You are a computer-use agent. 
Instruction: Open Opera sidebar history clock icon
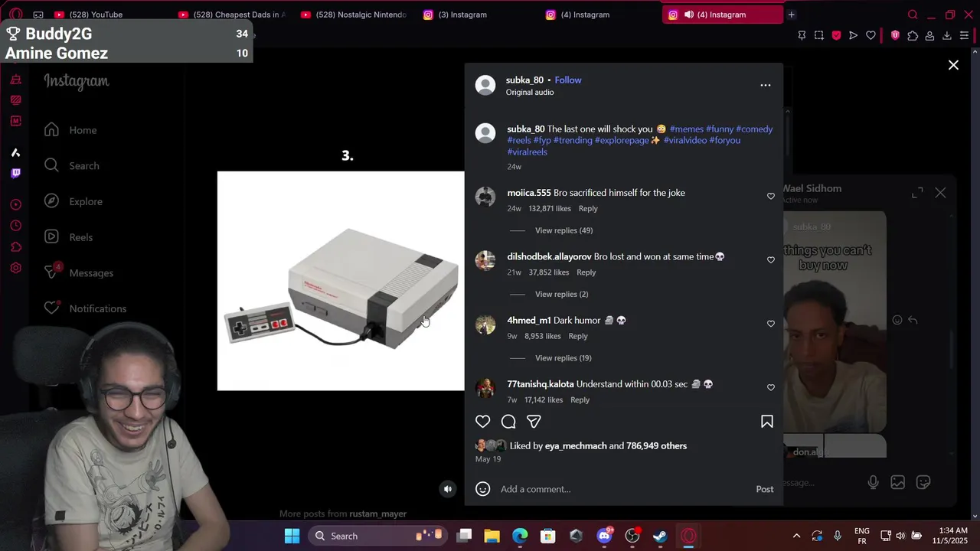pyautogui.click(x=15, y=226)
